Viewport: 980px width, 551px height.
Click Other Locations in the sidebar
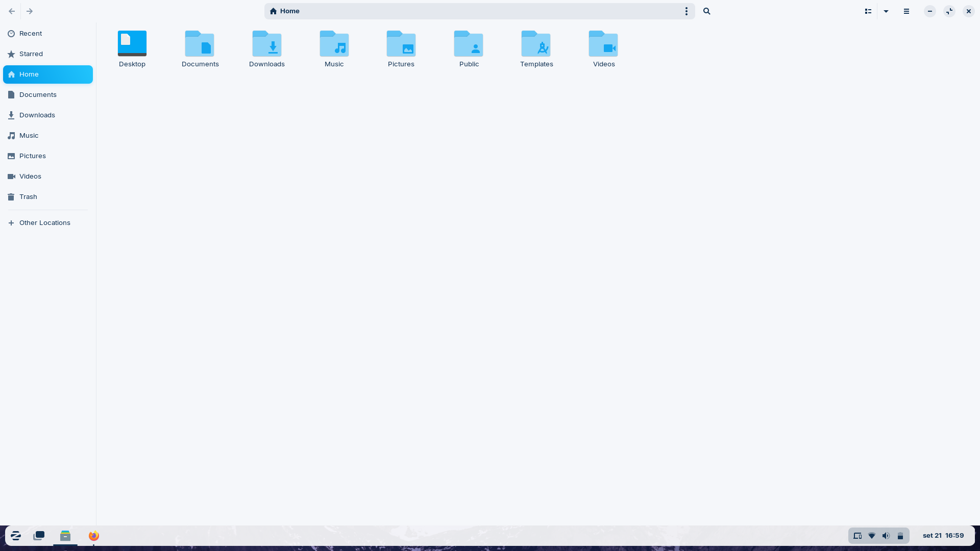click(45, 223)
